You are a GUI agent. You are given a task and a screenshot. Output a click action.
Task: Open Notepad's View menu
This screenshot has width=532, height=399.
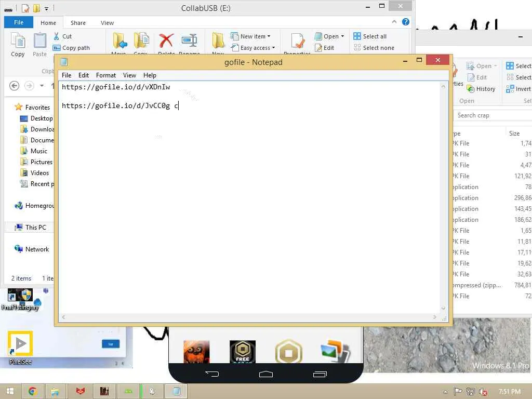click(129, 75)
